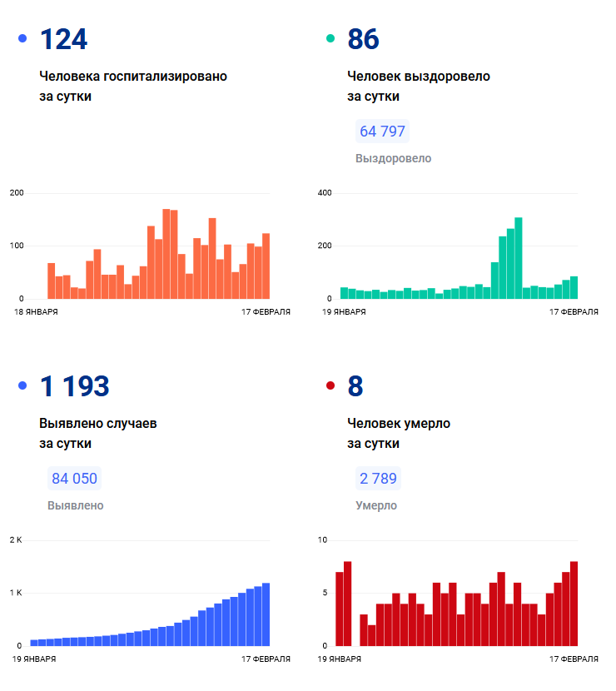
Task: Click the 'Человек умерло за сутки' heading
Action: pos(398,433)
